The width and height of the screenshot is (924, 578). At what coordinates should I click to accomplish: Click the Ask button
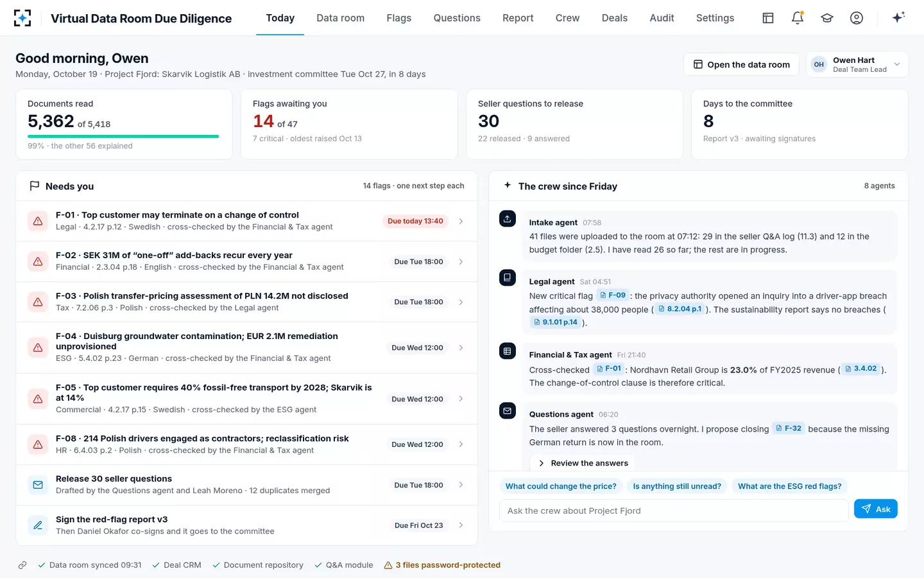(875, 509)
